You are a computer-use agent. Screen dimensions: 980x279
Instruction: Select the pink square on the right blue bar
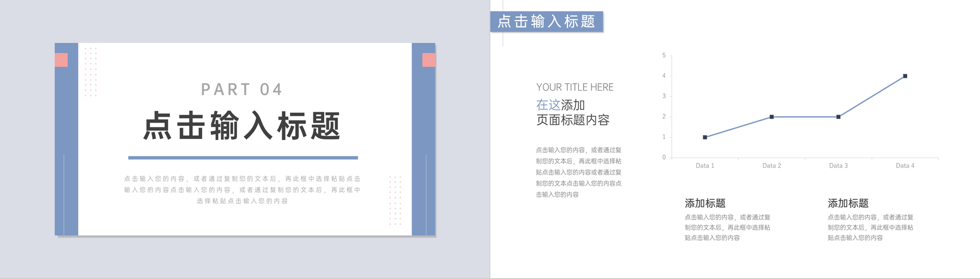tap(428, 60)
